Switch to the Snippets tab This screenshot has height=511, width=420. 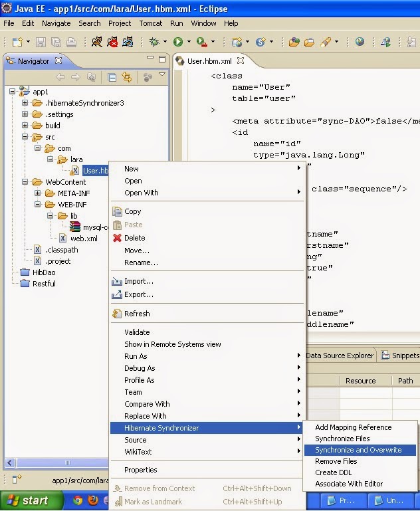point(400,356)
